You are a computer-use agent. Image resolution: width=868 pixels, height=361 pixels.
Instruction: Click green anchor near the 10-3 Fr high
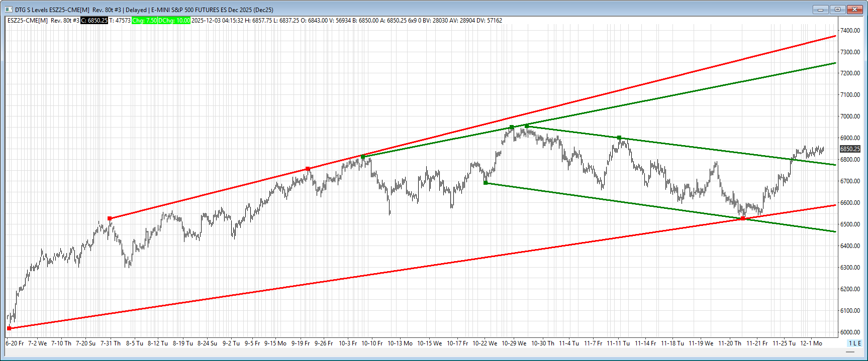click(x=363, y=157)
